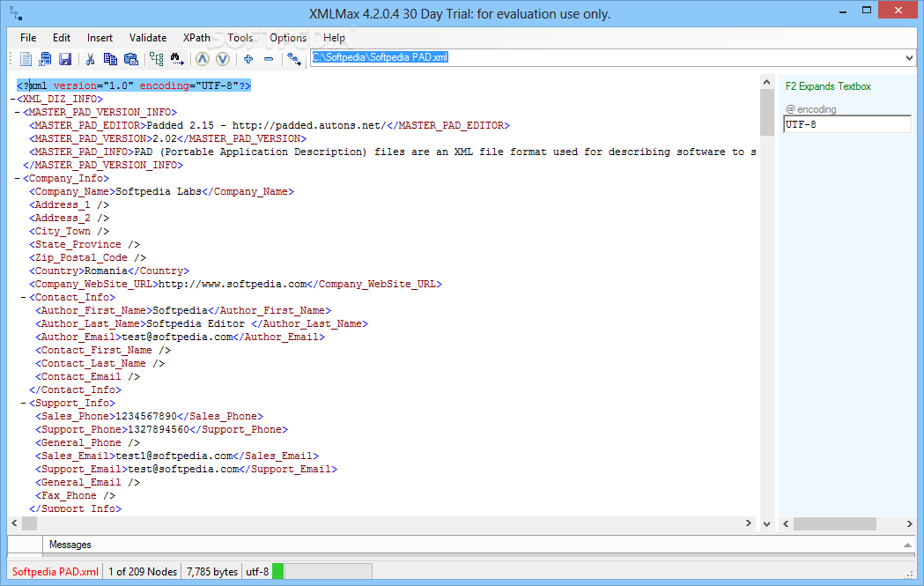This screenshot has height=586, width=924.
Task: Select the City_Town empty element
Action: [69, 231]
